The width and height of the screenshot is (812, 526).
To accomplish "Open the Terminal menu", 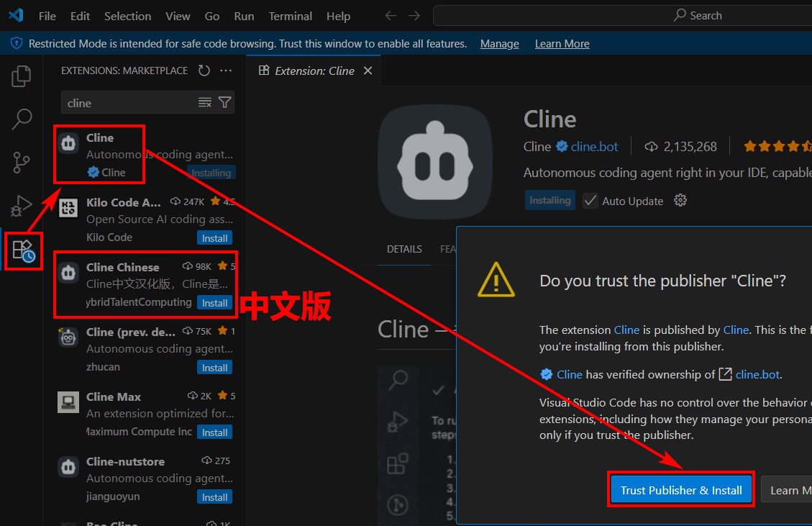I will (x=290, y=16).
